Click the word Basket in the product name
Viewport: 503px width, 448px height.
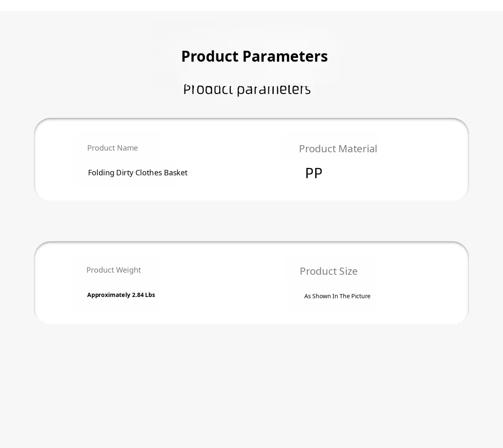pos(176,172)
